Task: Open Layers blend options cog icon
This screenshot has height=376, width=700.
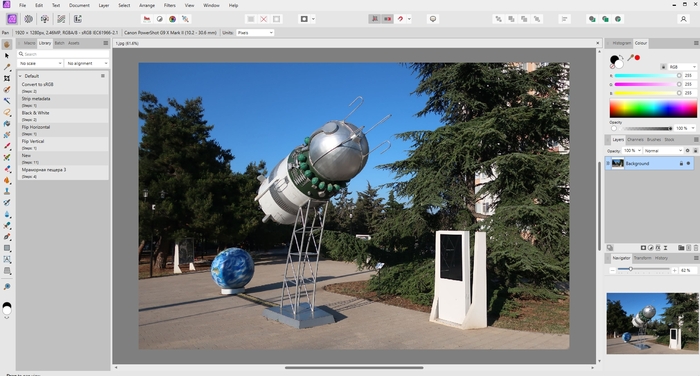Action: click(x=688, y=150)
